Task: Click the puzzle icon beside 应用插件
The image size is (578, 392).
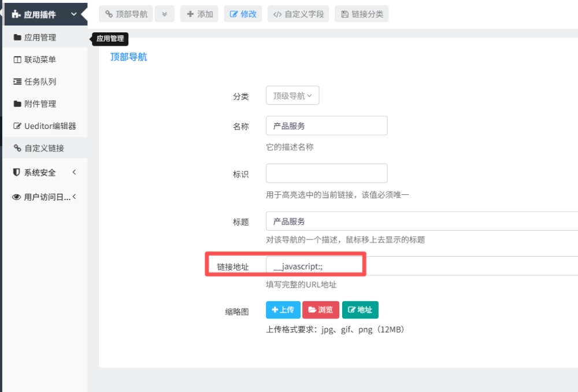Action: 16,14
